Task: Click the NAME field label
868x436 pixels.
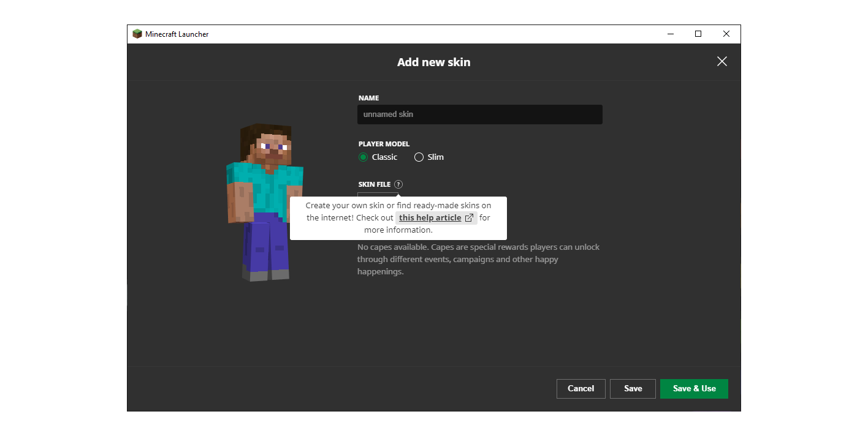Action: tap(368, 98)
